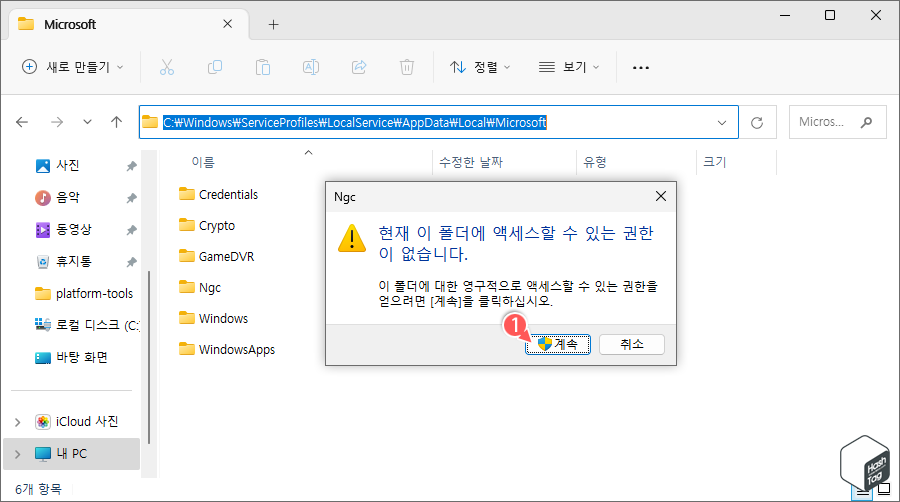Viewport: 900px width, 502px height.
Task: Open the Credentials folder icon
Action: point(187,194)
